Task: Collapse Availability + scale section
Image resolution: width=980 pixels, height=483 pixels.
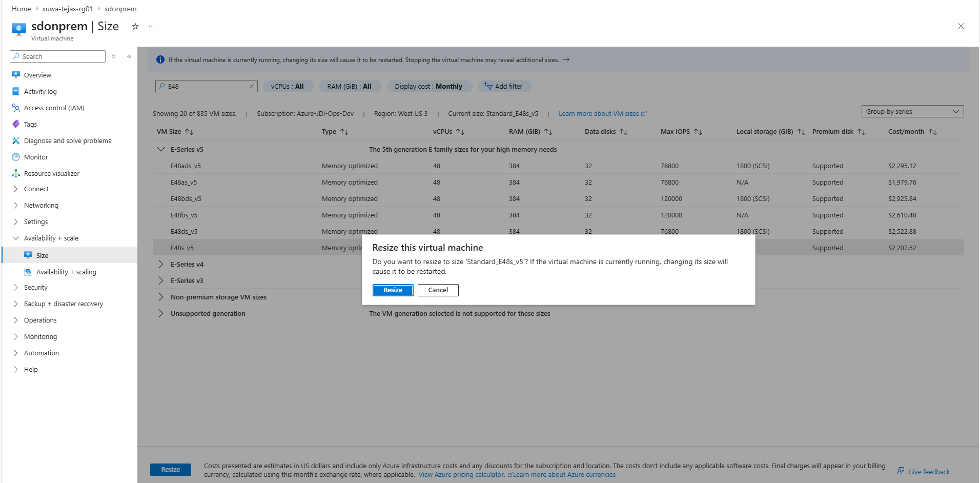Action: click(x=51, y=238)
